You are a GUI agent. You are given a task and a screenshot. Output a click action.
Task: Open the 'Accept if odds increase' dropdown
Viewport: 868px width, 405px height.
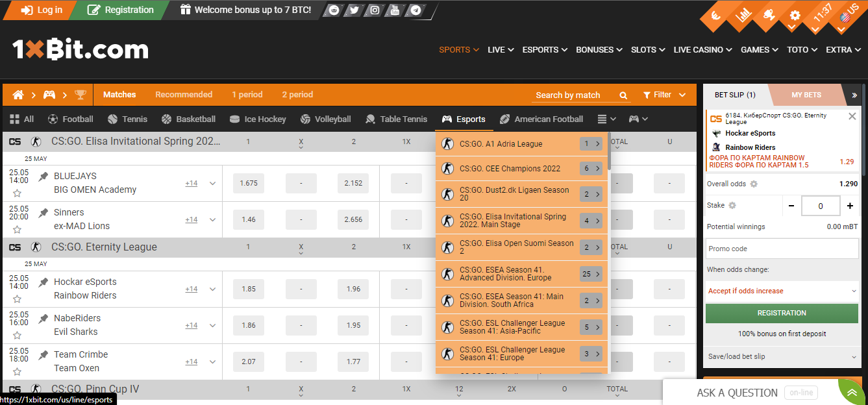(782, 291)
